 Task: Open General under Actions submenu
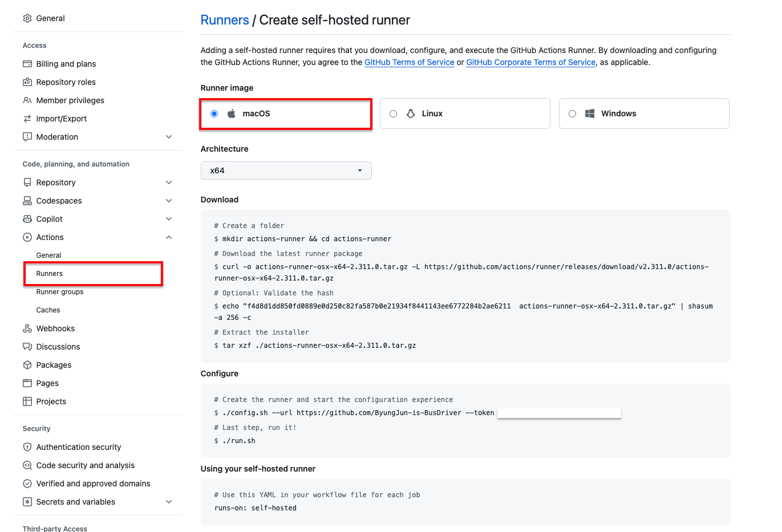tap(49, 255)
